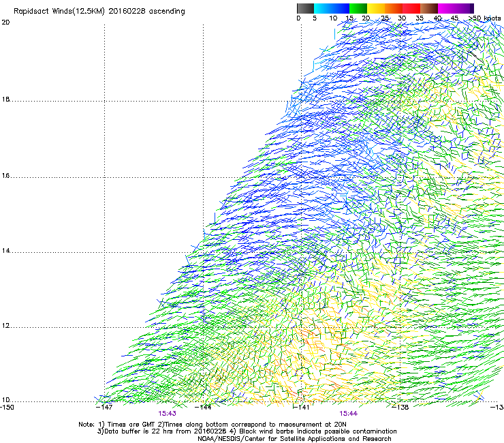Click the '>50 knots' legend label
The height and width of the screenshot is (443, 504).
[484, 18]
